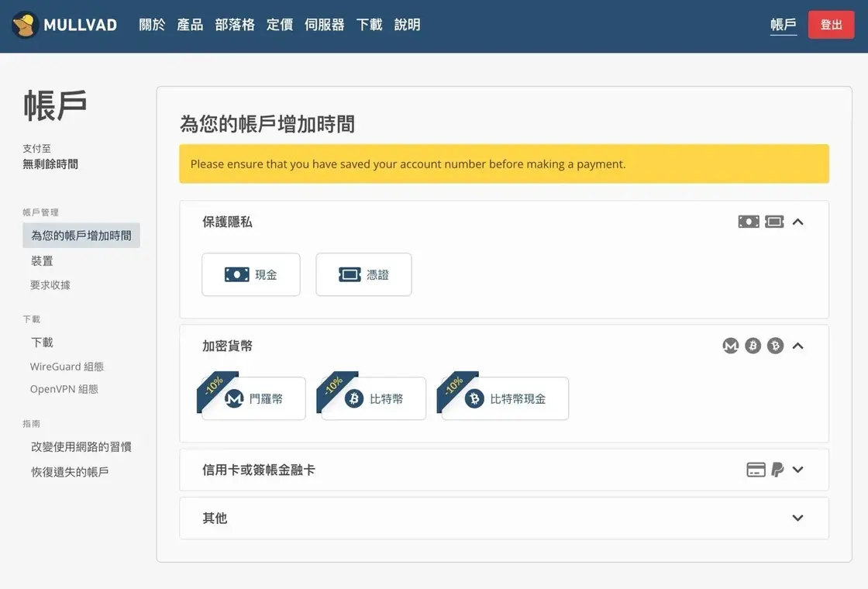The height and width of the screenshot is (589, 868).
Task: Open 要求收據 in the sidebar
Action: pos(50,285)
